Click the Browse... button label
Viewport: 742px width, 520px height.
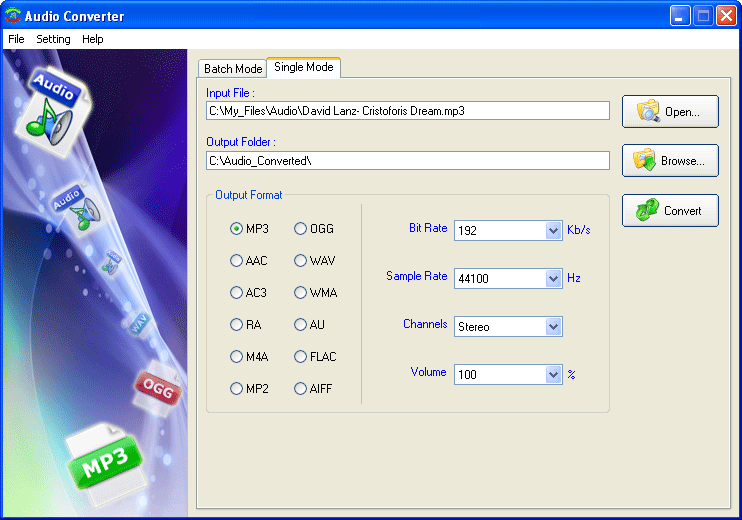pyautogui.click(x=683, y=161)
